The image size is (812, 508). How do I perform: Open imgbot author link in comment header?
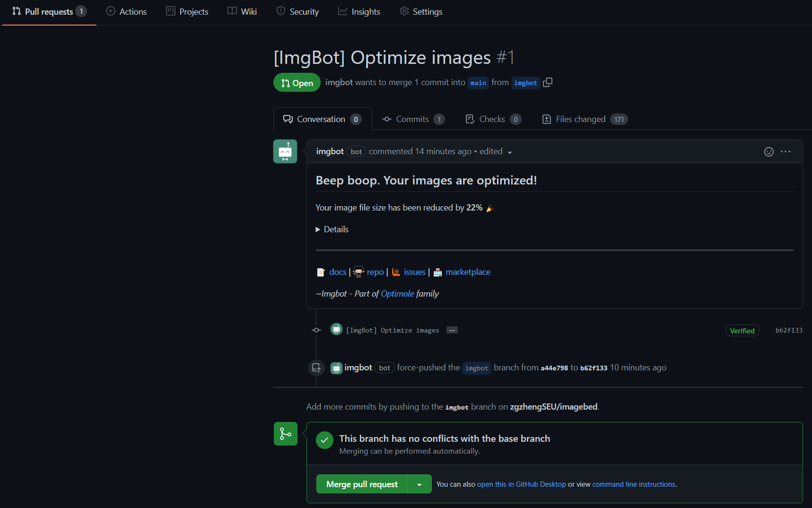coord(330,151)
